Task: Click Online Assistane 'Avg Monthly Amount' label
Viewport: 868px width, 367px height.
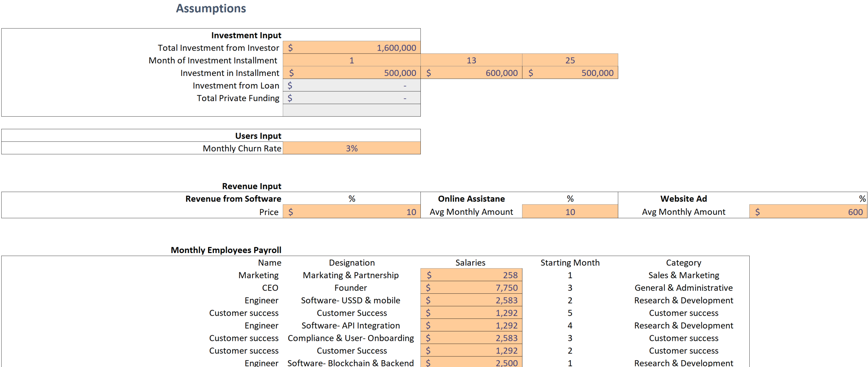Action: (x=471, y=212)
